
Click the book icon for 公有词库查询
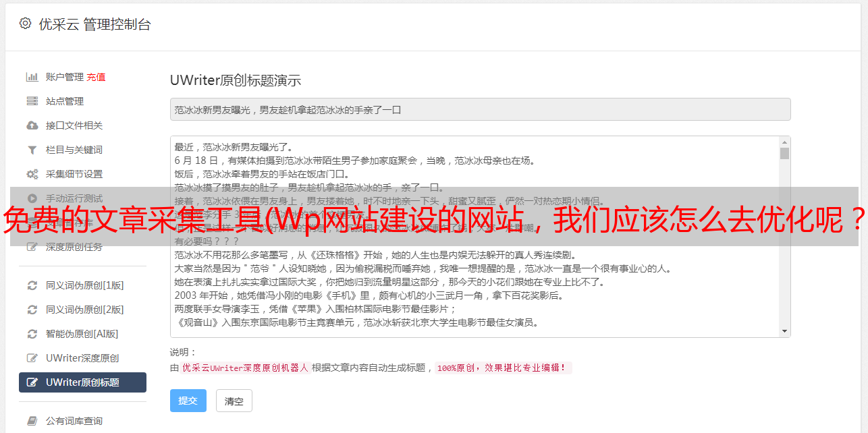point(32,421)
